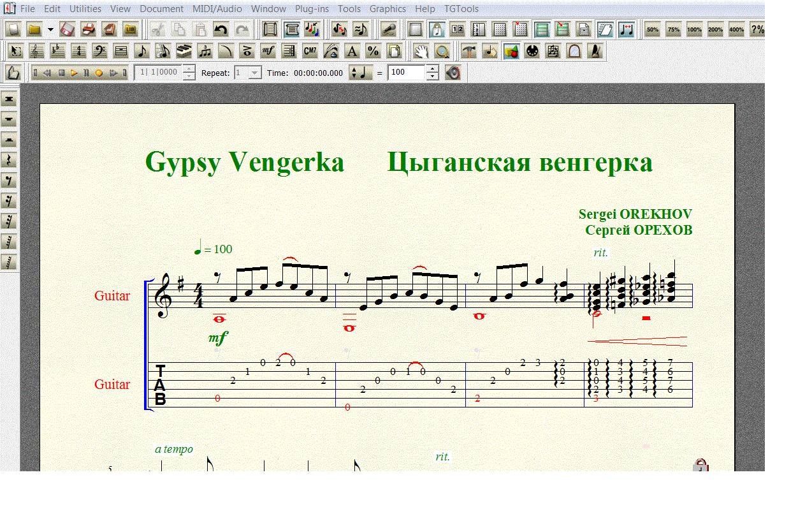
Task: Open the MIDI/Audio menu
Action: [x=217, y=9]
